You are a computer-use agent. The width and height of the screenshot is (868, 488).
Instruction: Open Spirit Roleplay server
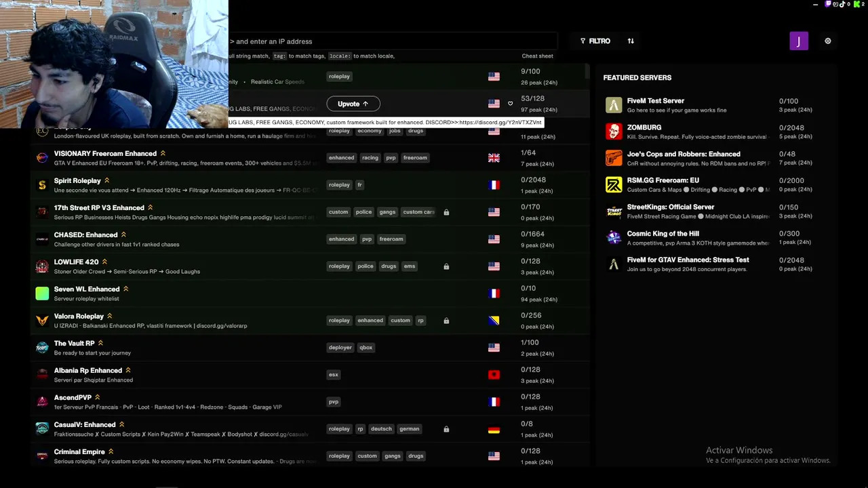(77, 181)
